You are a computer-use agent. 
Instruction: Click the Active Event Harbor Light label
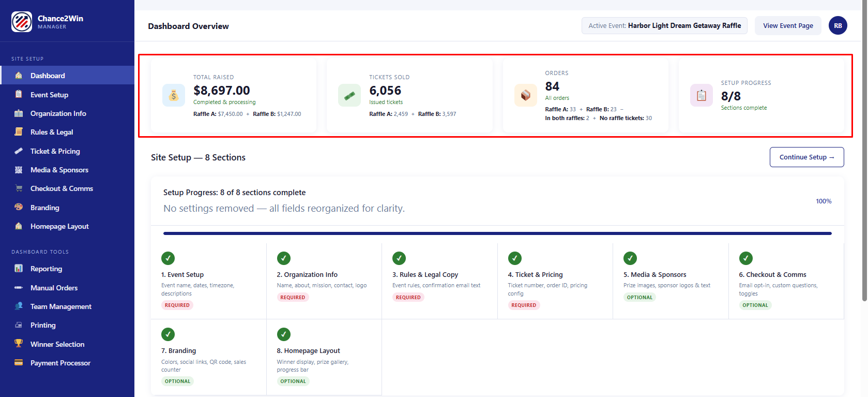click(664, 25)
